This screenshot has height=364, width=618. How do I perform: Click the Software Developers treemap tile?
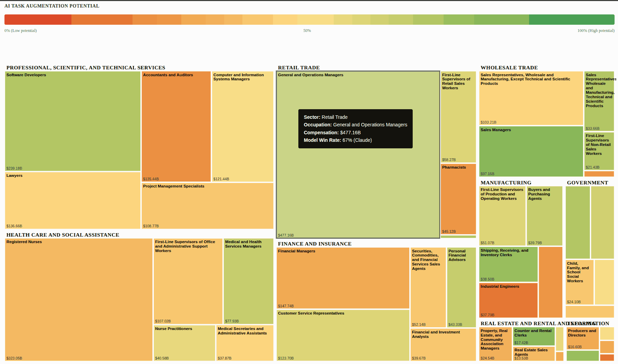72,121
